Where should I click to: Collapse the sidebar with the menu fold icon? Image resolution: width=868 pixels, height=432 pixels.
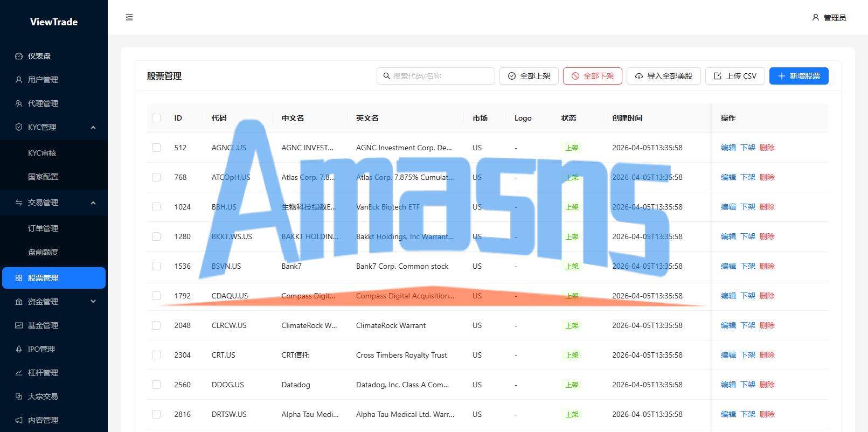click(129, 17)
